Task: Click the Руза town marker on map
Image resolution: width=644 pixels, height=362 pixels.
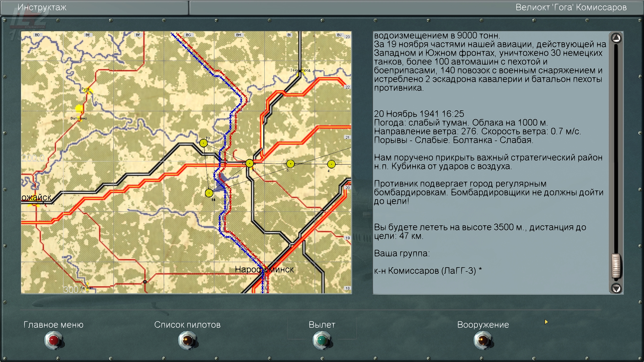Action: click(x=88, y=90)
